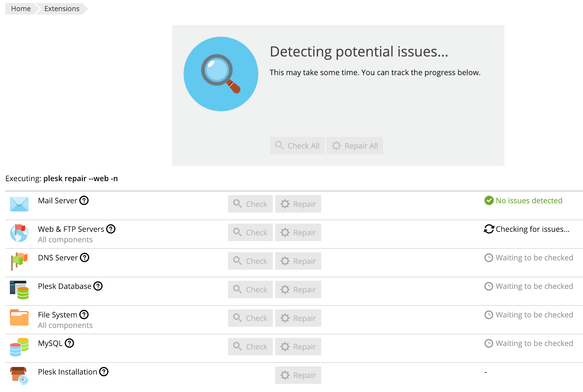Click 'Waiting to be checked' for File System
Screen dimensions: 583x392
(534, 315)
